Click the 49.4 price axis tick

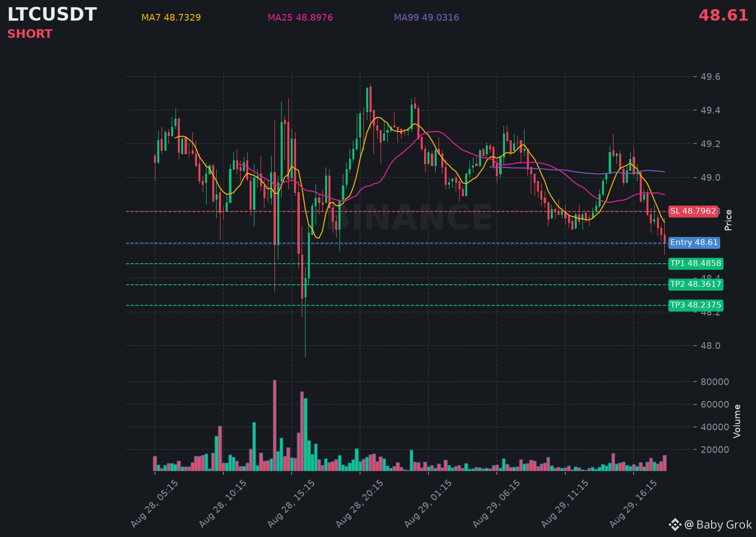(711, 111)
